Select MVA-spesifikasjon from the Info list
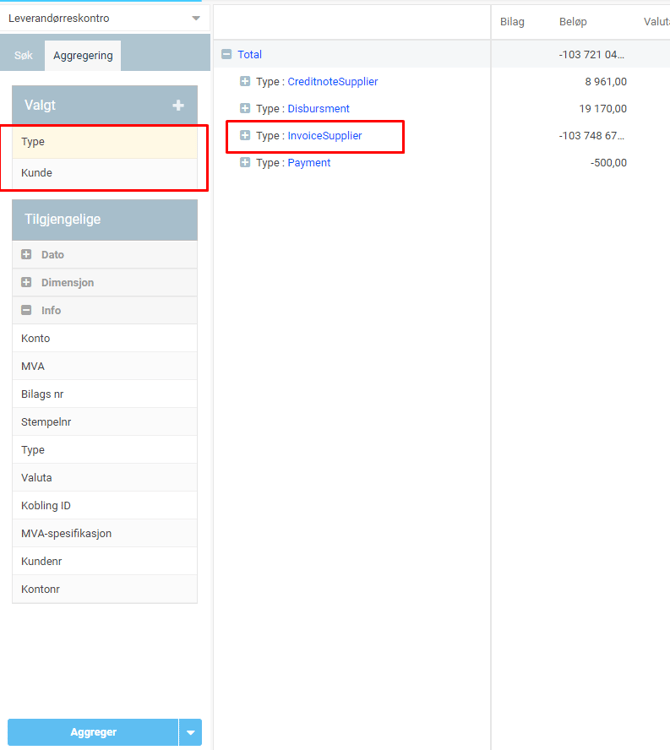 click(66, 534)
